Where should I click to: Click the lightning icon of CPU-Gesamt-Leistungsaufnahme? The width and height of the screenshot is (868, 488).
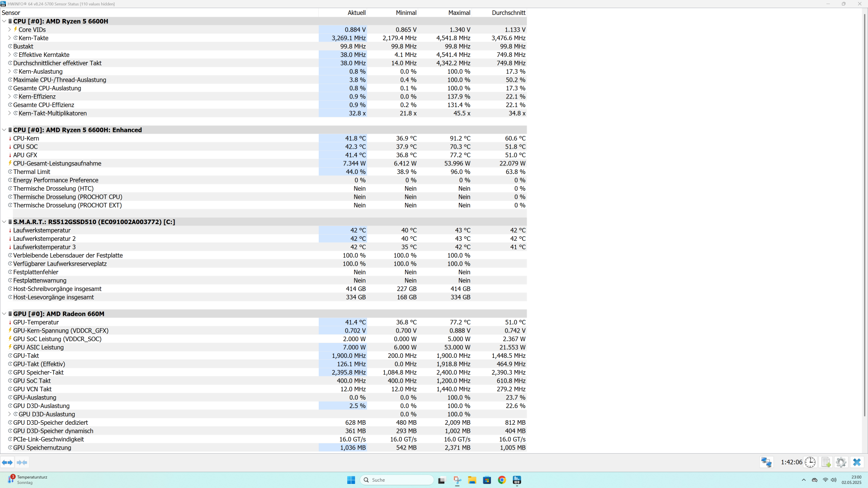click(10, 163)
